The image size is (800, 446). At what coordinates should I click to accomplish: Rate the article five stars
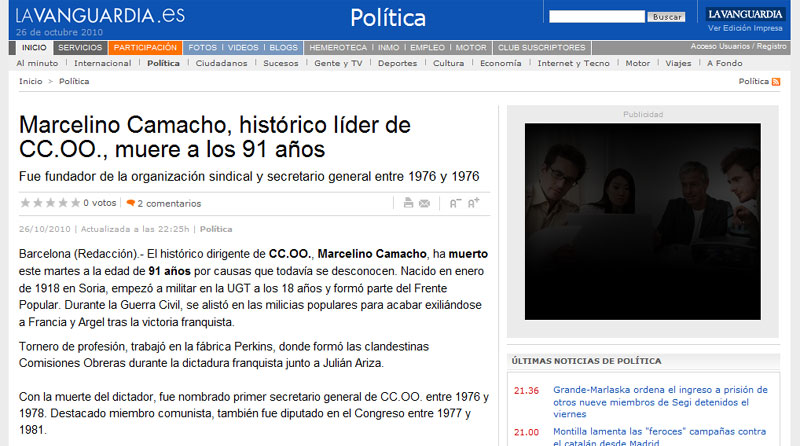(x=75, y=203)
